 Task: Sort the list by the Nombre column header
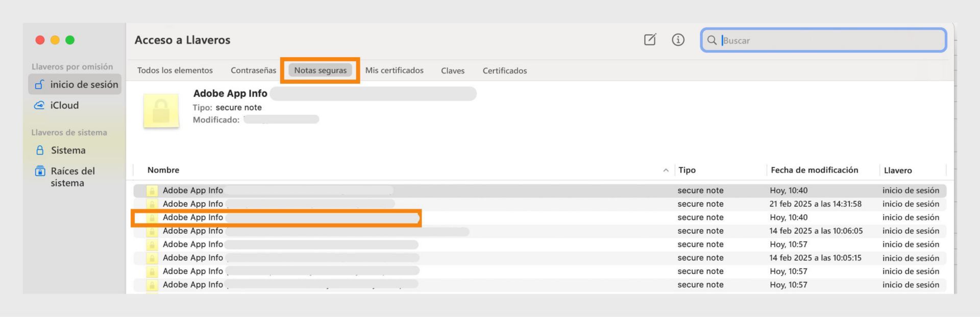click(163, 170)
